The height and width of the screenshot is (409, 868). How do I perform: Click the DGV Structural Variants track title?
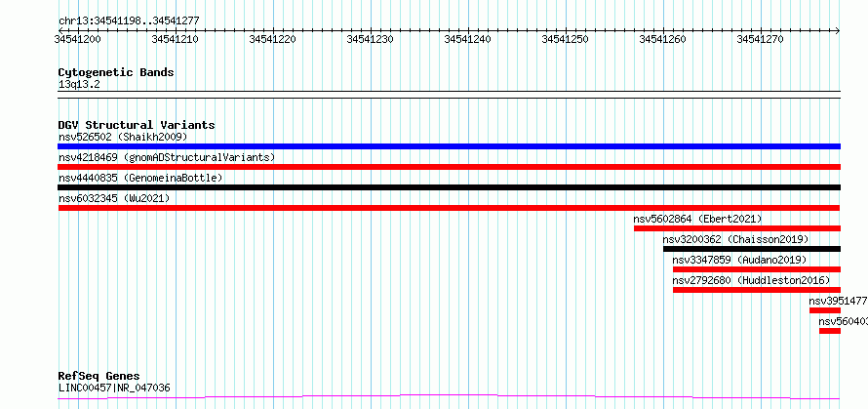tap(137, 125)
